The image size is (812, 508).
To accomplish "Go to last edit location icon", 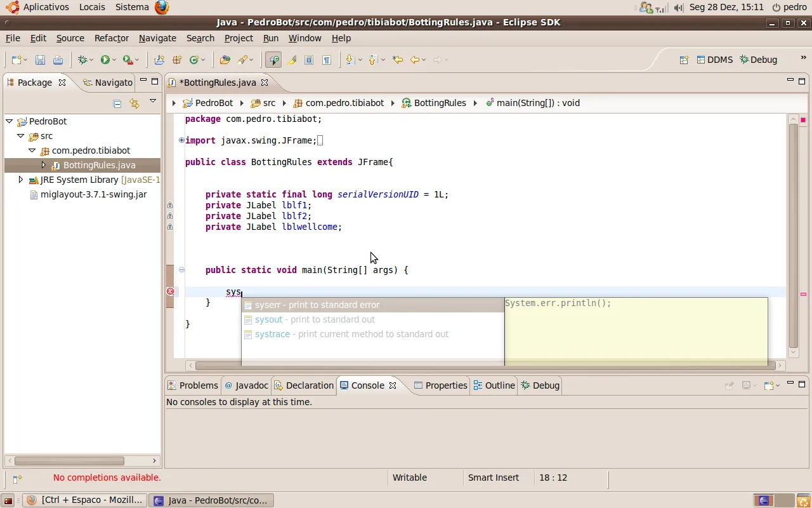I will (x=398, y=60).
